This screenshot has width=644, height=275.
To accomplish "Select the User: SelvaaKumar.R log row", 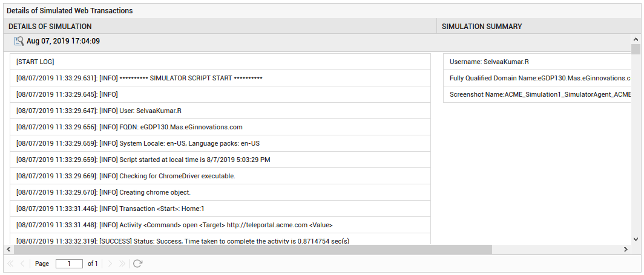I will click(220, 111).
